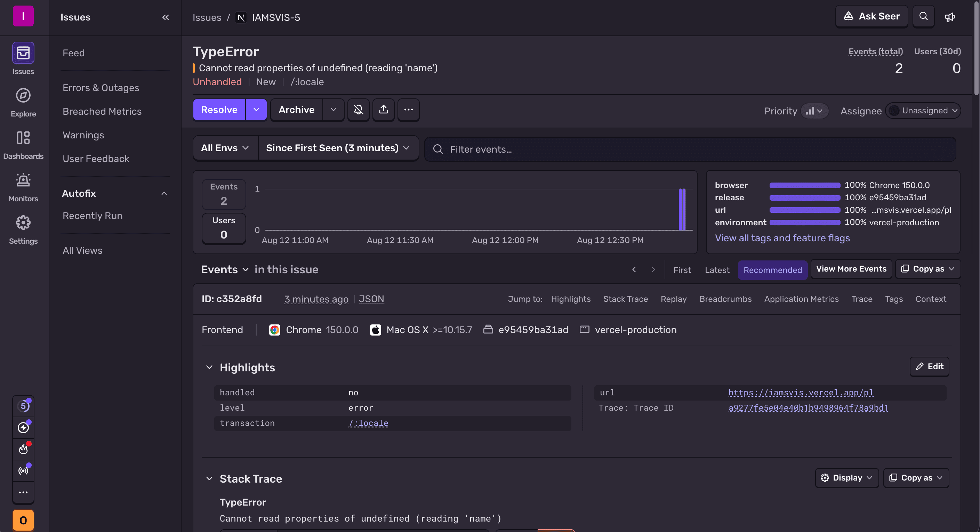This screenshot has height=532, width=980.
Task: Open the flame icon with red dot
Action: [23, 449]
